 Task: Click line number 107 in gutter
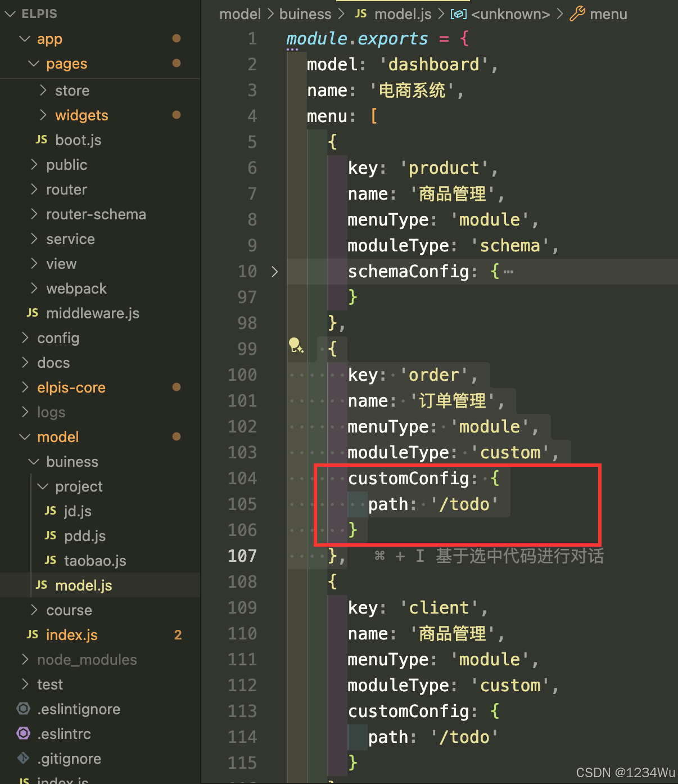242,556
